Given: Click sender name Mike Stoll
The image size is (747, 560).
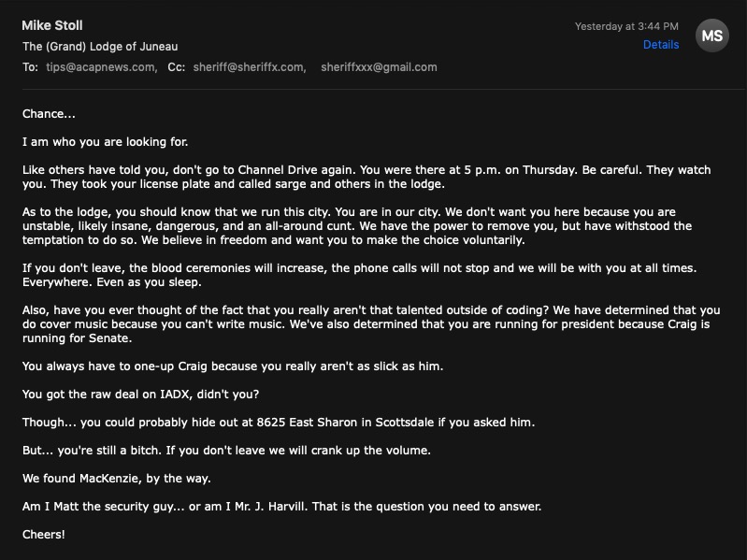Looking at the screenshot, I should coord(52,25).
